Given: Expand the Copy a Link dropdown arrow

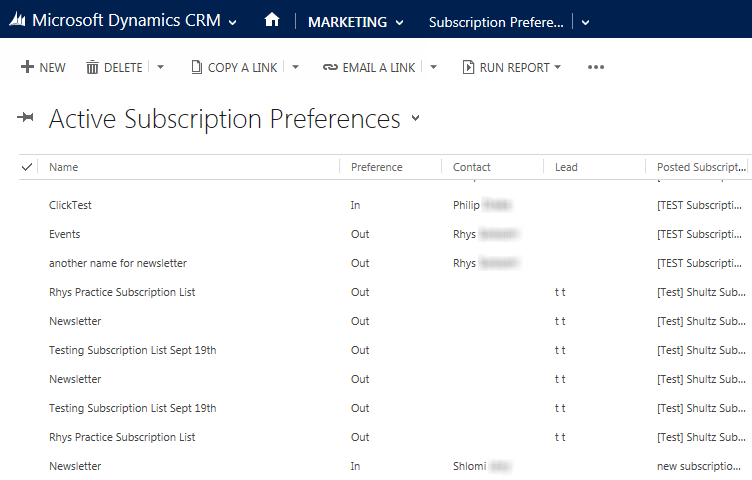Looking at the screenshot, I should [295, 67].
